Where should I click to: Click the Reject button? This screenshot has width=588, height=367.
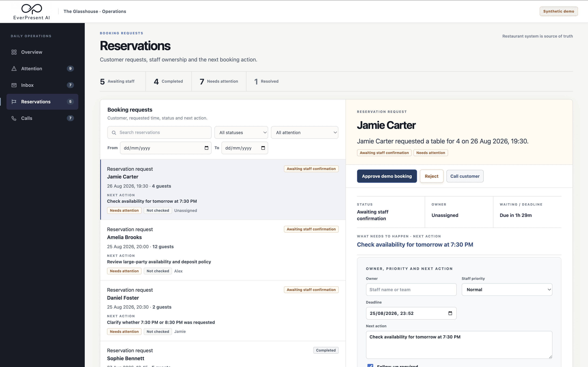tap(432, 176)
